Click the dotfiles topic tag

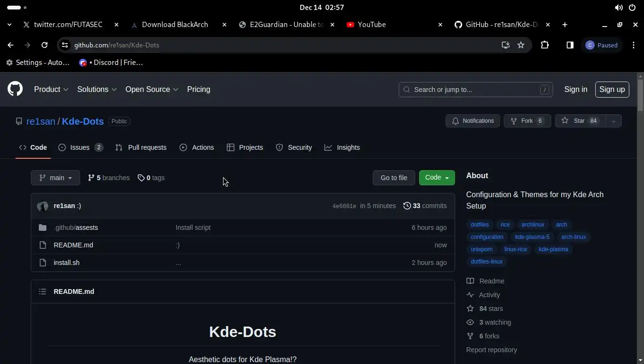[x=480, y=225]
